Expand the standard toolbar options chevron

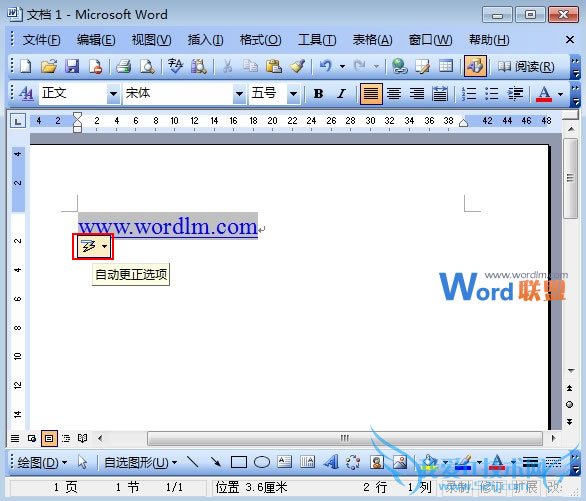(575, 67)
